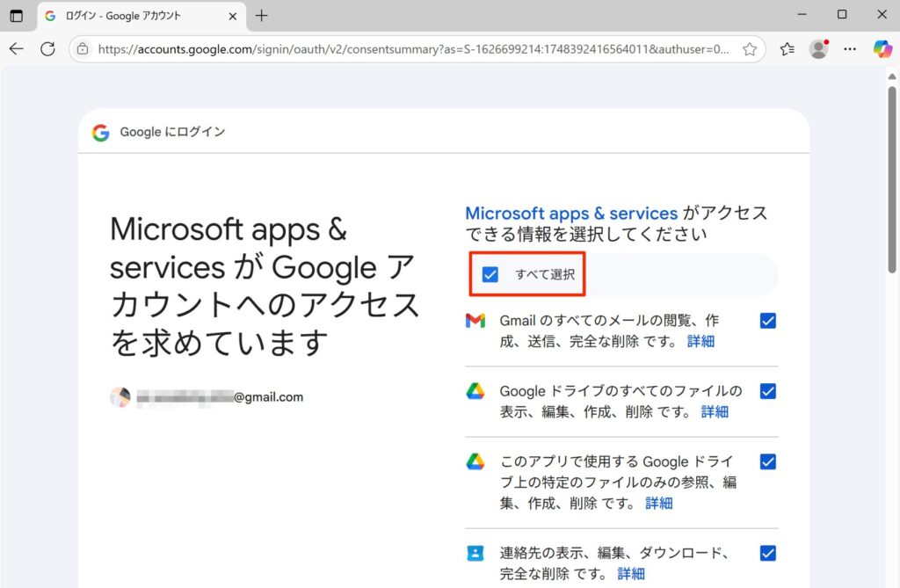Image resolution: width=900 pixels, height=588 pixels.
Task: Close the browser window
Action: (x=882, y=14)
